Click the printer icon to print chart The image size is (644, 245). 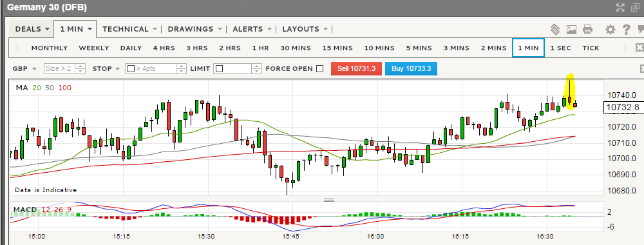[x=588, y=29]
